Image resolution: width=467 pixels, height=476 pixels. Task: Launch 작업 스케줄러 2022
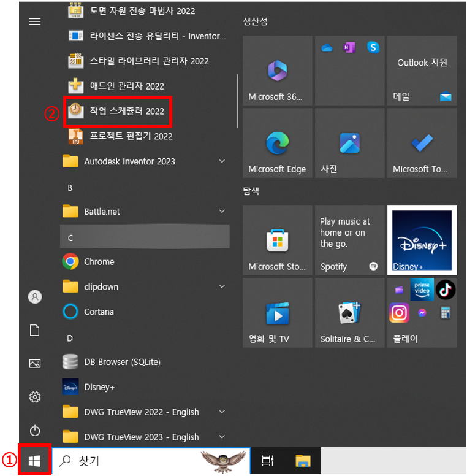118,111
